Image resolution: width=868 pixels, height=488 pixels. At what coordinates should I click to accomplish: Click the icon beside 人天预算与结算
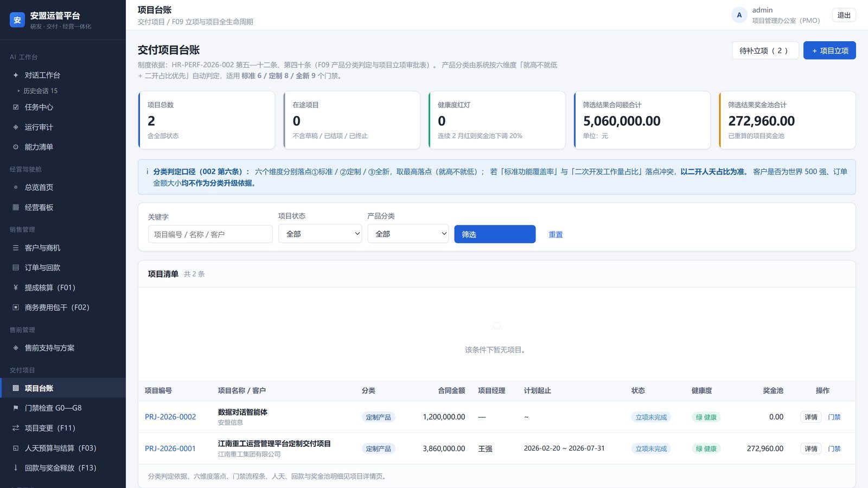pyautogui.click(x=16, y=448)
